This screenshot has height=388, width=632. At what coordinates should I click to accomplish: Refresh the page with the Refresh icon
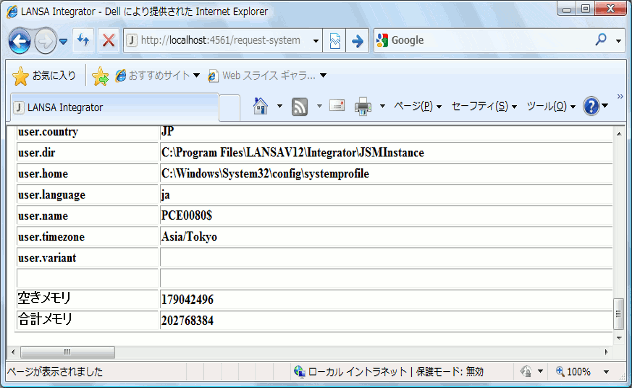[x=83, y=40]
